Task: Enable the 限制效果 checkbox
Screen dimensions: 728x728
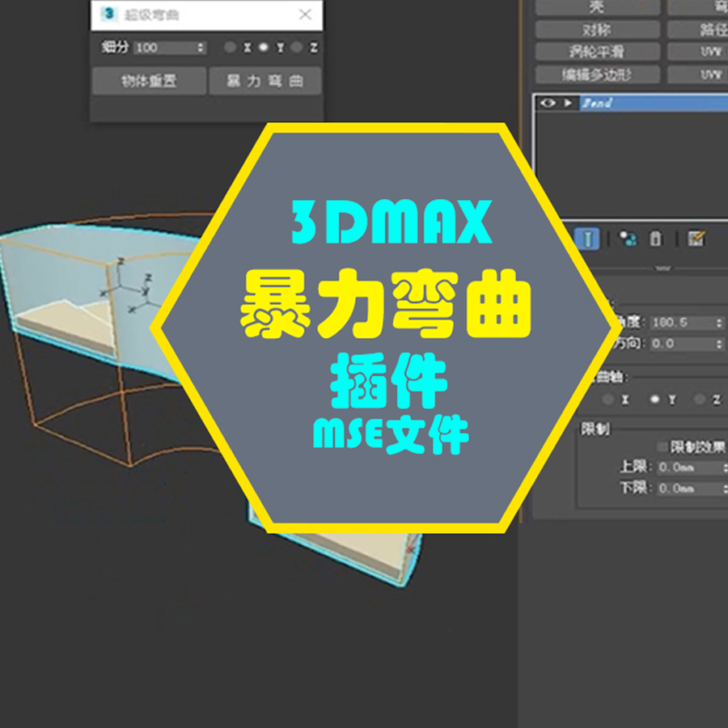Action: tap(662, 446)
